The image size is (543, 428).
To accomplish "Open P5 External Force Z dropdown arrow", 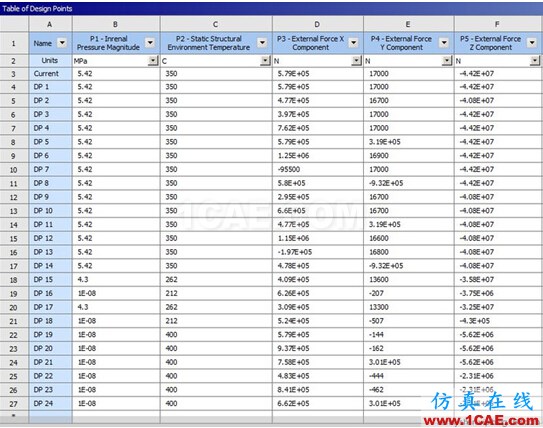I will 532,43.
